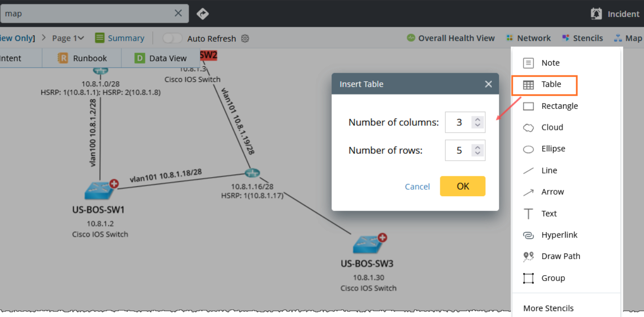Click the Incident alarm bell icon
Viewport: 644px width, 317px height.
pyautogui.click(x=596, y=14)
